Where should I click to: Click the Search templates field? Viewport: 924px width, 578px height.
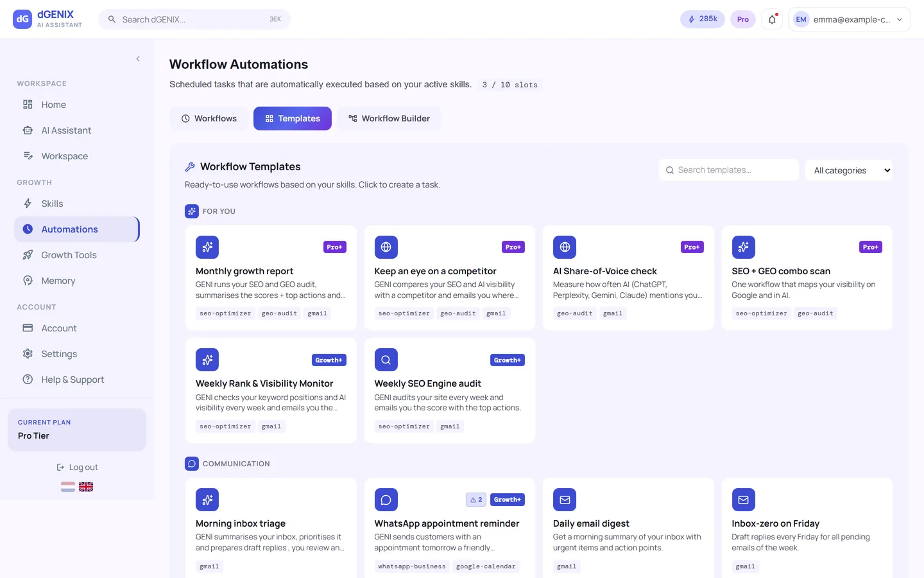coord(729,170)
